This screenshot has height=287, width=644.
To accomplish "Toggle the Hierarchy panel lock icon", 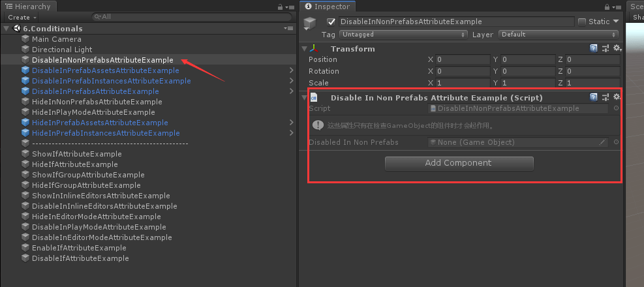I will tap(279, 7).
